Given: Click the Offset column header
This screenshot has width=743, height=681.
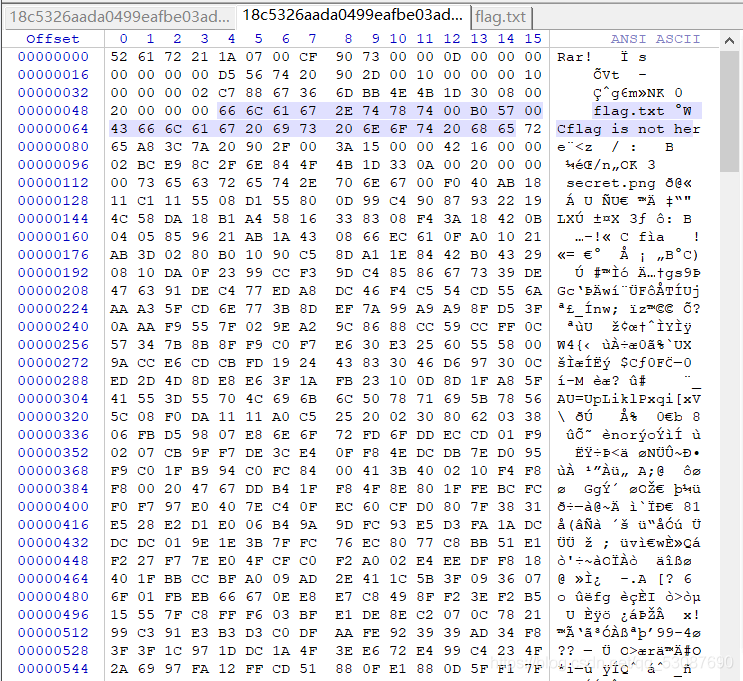Looking at the screenshot, I should tap(53, 39).
